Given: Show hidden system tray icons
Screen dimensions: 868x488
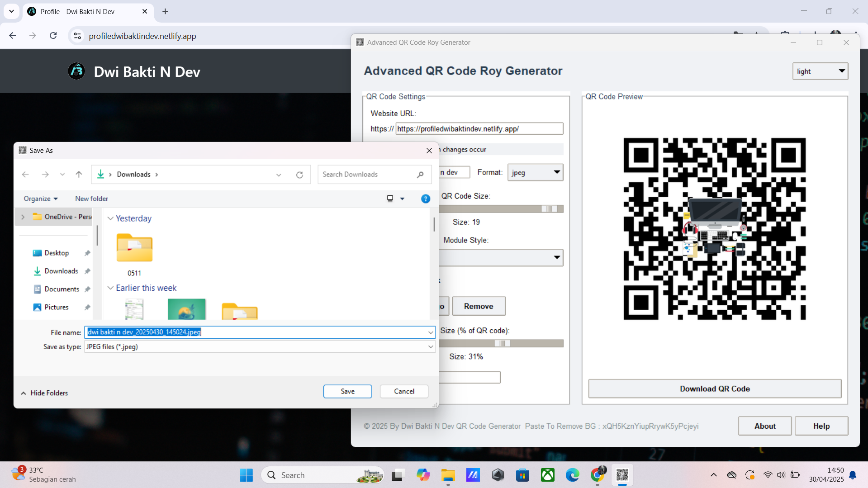Looking at the screenshot, I should coord(714,475).
